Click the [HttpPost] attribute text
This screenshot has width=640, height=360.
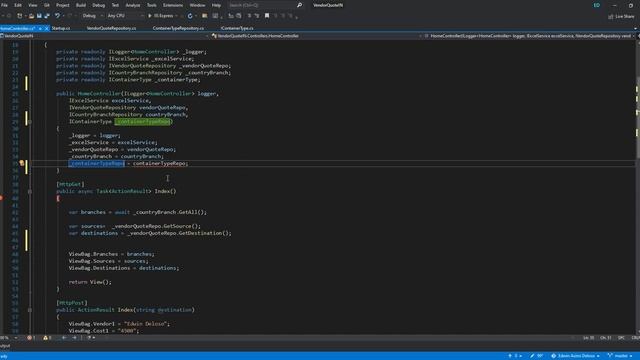coord(72,303)
